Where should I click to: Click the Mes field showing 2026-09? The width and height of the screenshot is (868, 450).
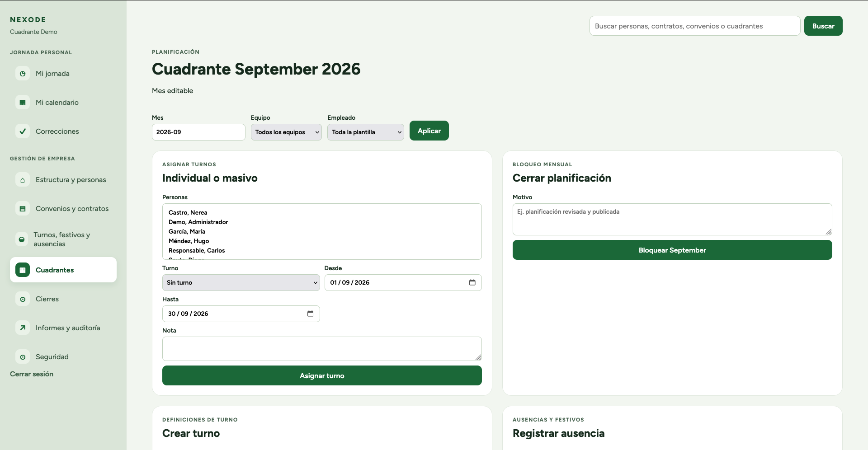[198, 132]
